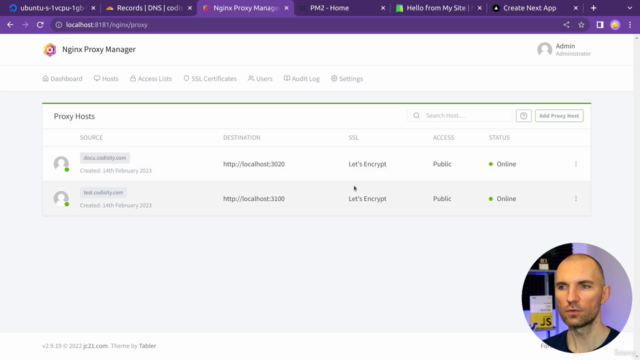View the Audit Log
Screen dimensions: 640x360
click(x=302, y=78)
